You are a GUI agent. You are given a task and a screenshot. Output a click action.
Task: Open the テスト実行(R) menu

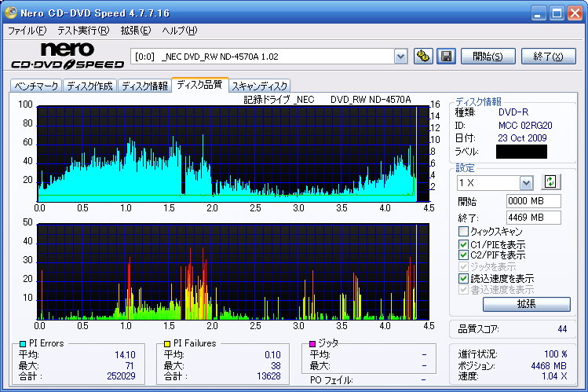83,31
